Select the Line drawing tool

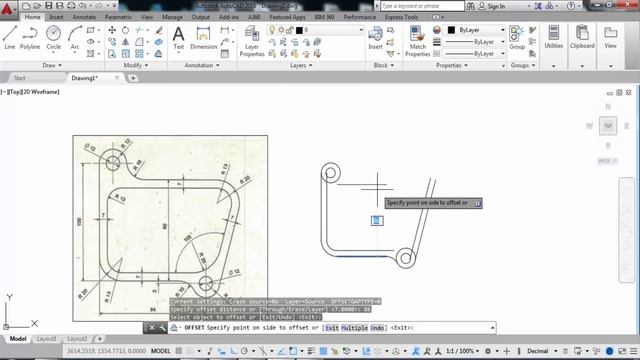[x=9, y=37]
